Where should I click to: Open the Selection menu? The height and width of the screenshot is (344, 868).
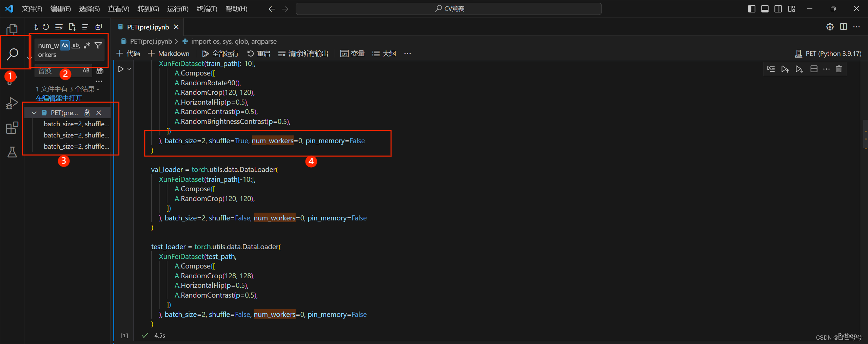[x=89, y=9]
